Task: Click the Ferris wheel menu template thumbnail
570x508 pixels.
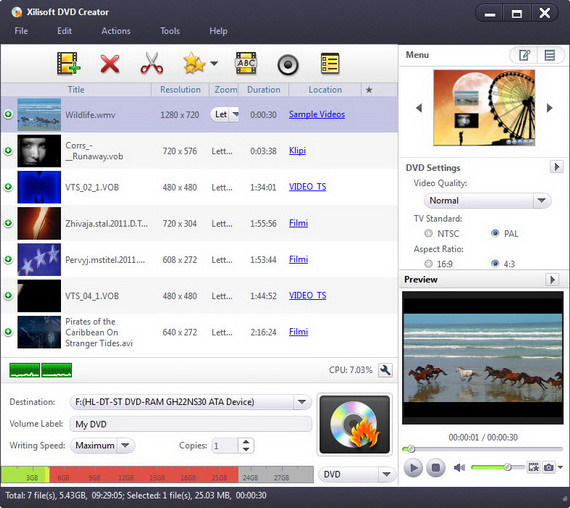Action: [x=484, y=108]
